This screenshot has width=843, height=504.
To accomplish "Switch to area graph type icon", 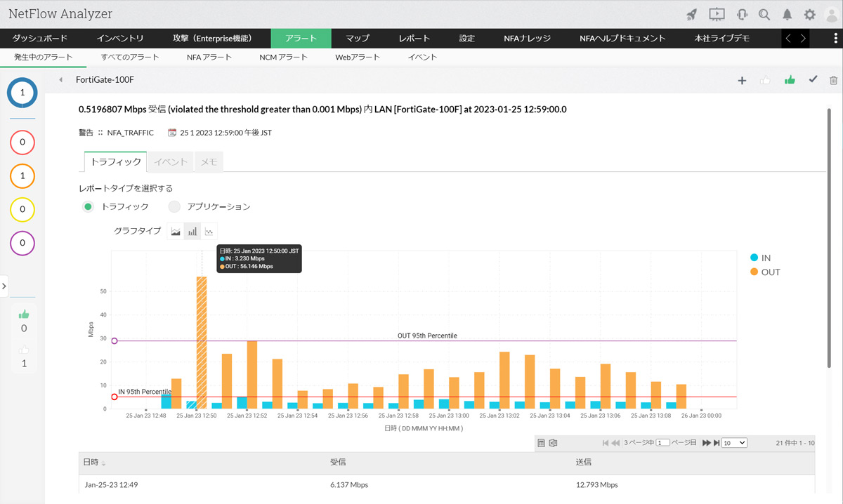I will click(176, 231).
